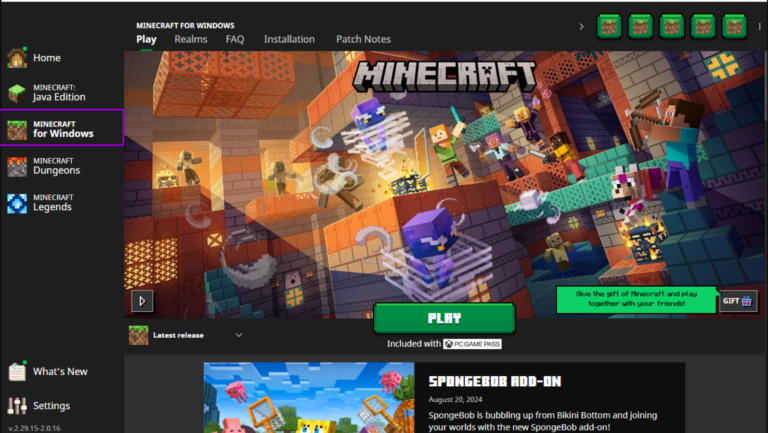Click the green PLAY button
This screenshot has height=433, width=768.
pos(444,318)
